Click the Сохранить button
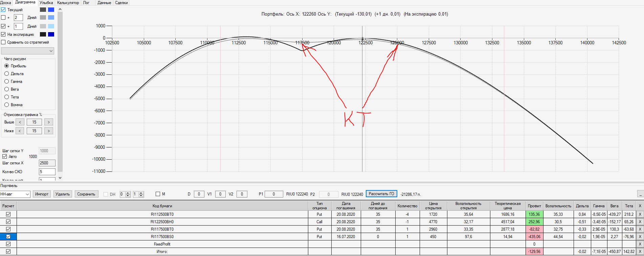The width and height of the screenshot is (644, 256). coord(86,194)
